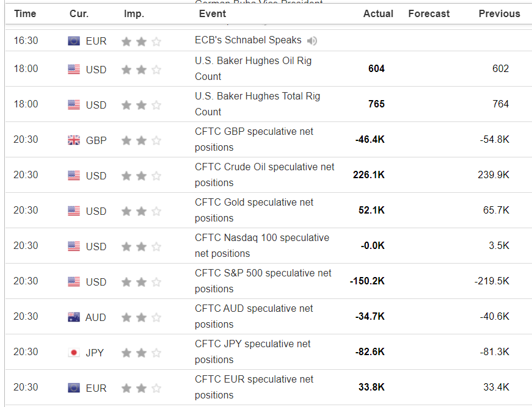Click the EUR flag in Schnabel Speaks row
This screenshot has width=532, height=407.
(x=74, y=41)
